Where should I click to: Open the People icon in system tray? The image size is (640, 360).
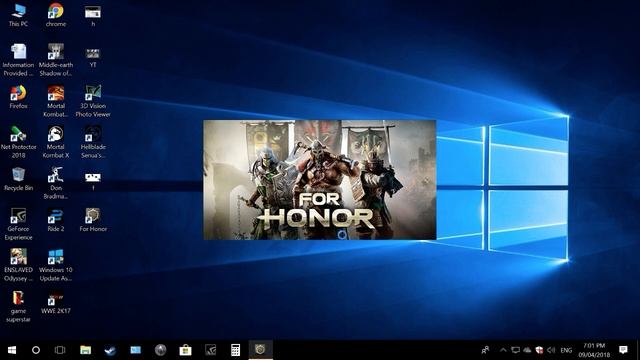pyautogui.click(x=485, y=350)
